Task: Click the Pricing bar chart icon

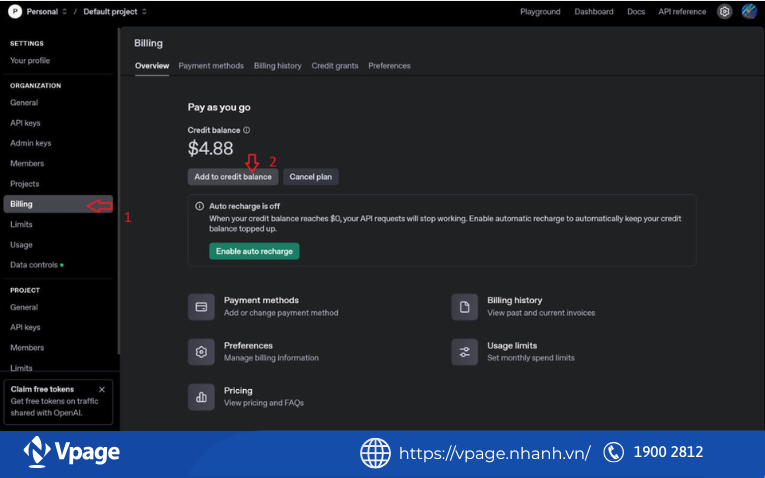Action: (x=201, y=397)
